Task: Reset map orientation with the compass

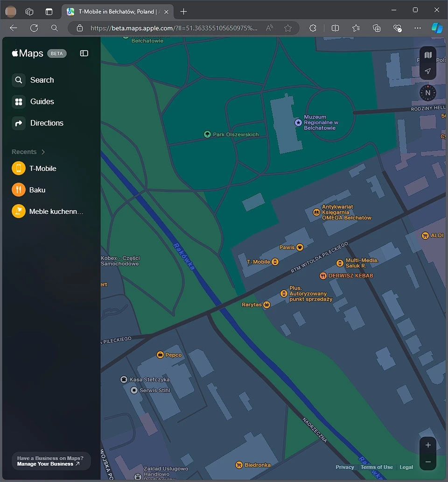Action: (428, 92)
